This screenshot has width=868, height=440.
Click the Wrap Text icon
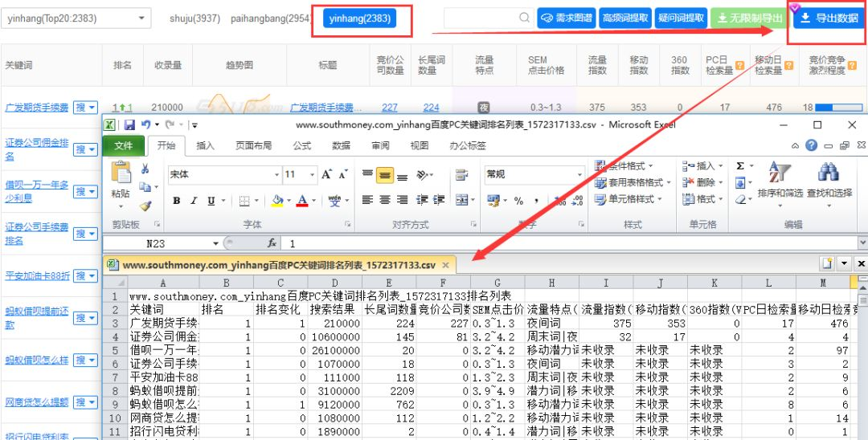461,175
